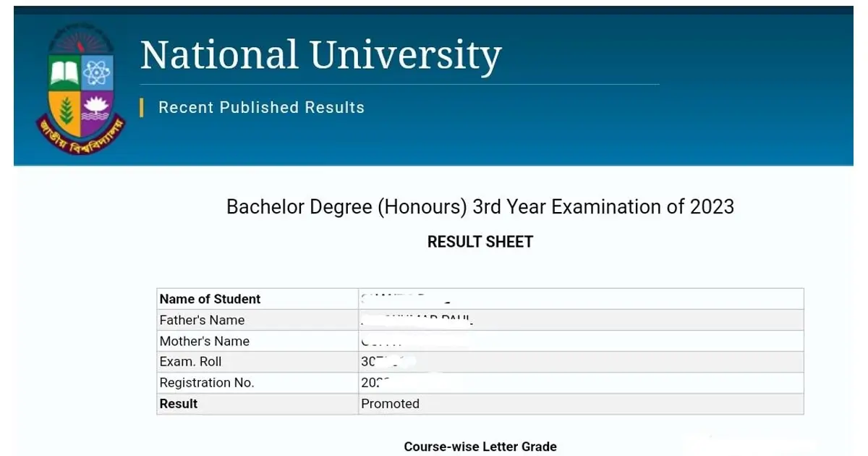
Task: Click the "RESULT SHEET" heading
Action: (480, 242)
